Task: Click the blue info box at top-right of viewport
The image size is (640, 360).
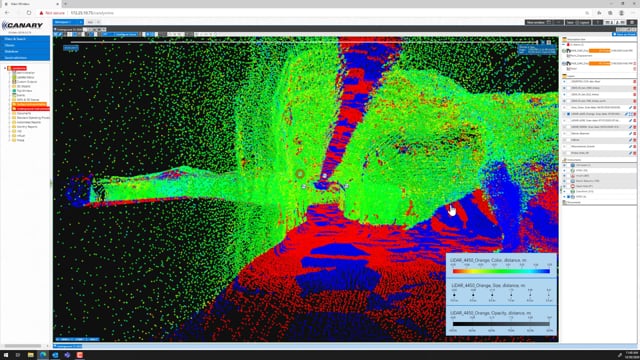Action: pyautogui.click(x=537, y=50)
